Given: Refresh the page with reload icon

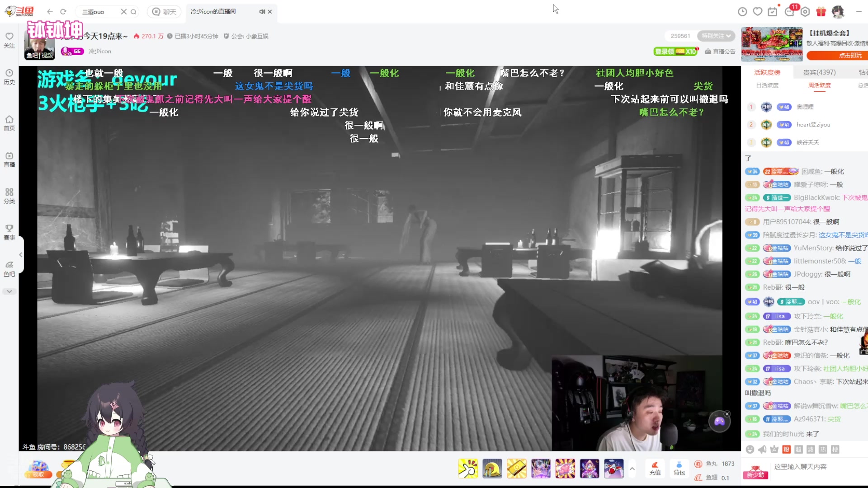Looking at the screenshot, I should [x=63, y=12].
